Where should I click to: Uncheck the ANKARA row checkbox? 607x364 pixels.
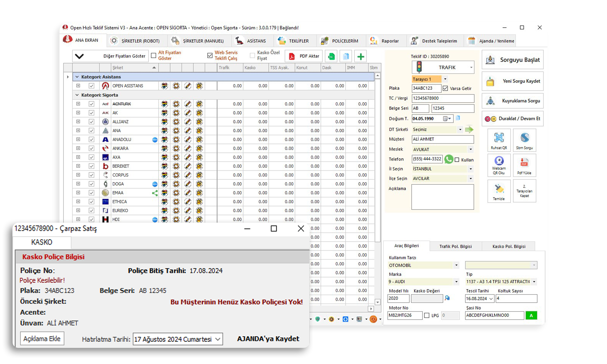91,148
